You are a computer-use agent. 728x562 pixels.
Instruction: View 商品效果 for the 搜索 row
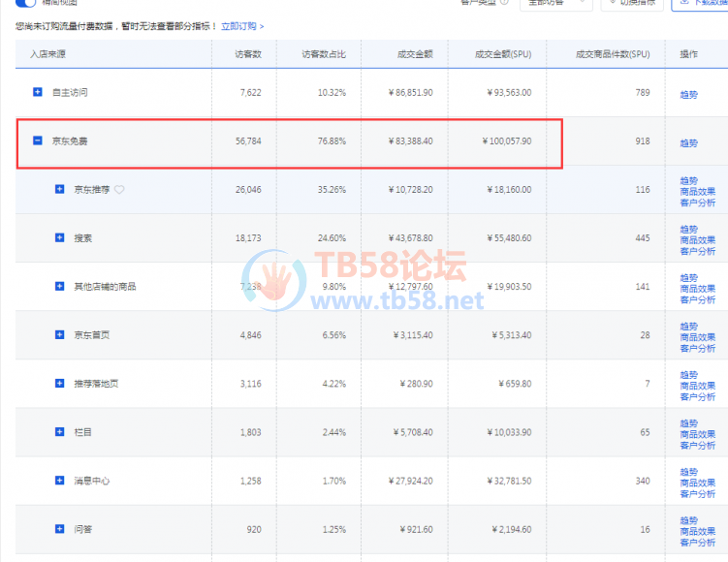coord(697,240)
